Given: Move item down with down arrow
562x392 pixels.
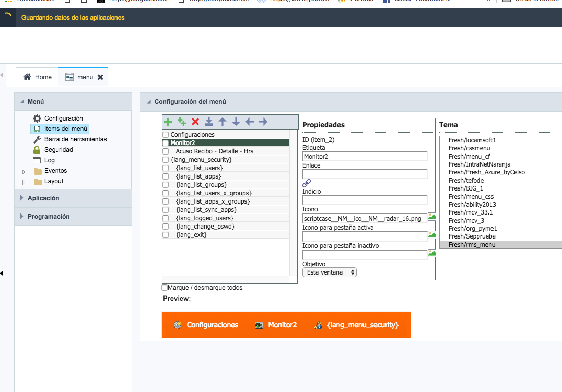Looking at the screenshot, I should 236,122.
